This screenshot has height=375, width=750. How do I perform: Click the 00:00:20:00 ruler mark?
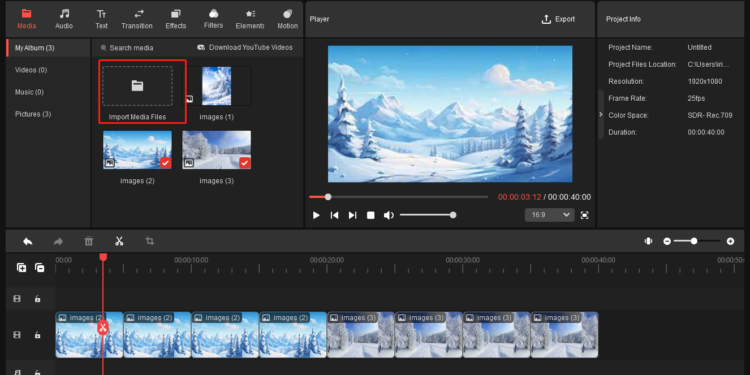point(327,260)
